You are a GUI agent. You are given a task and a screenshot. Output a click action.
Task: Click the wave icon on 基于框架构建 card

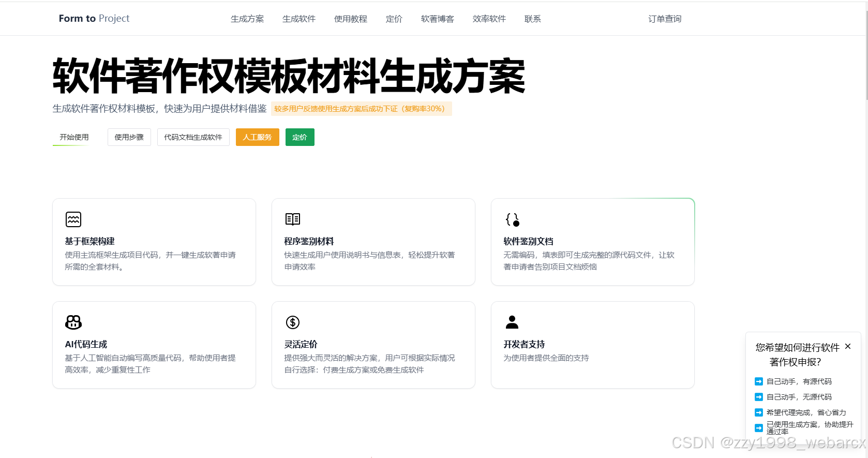(x=73, y=219)
